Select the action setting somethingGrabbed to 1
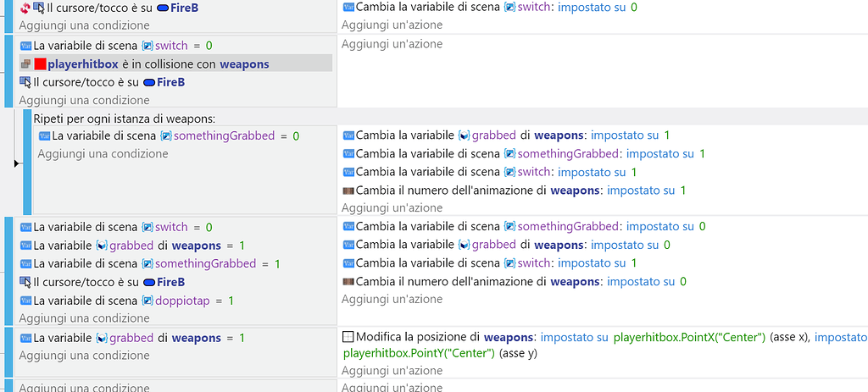This screenshot has height=392, width=868. [x=524, y=154]
